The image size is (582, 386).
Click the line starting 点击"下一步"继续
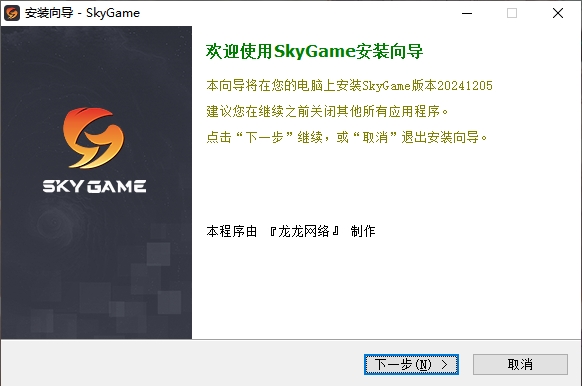click(347, 137)
